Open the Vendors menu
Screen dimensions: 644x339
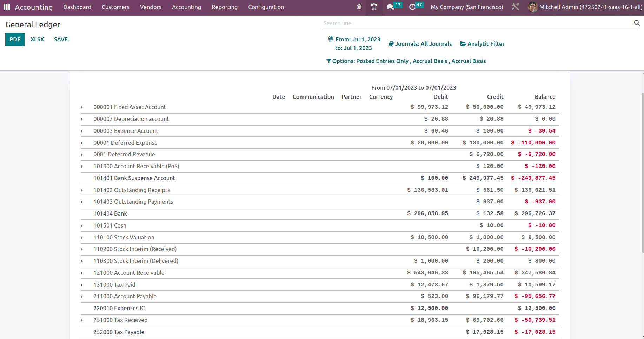click(151, 7)
